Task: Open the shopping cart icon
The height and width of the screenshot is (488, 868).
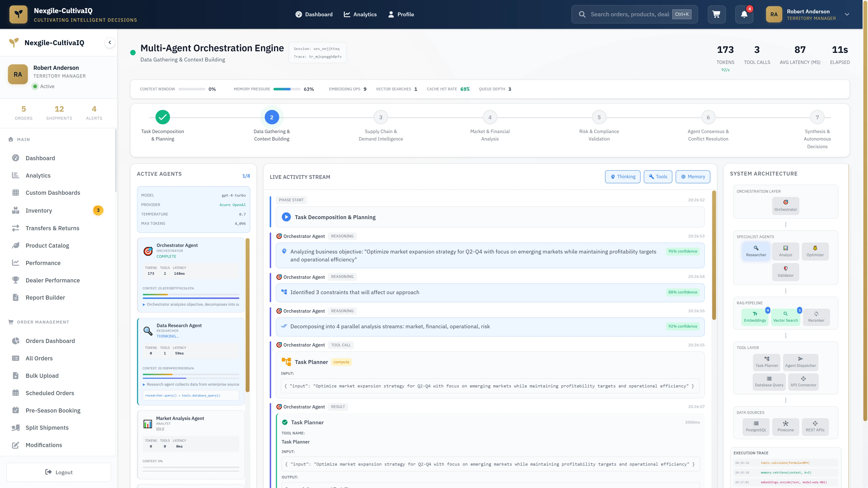Action: tap(716, 14)
